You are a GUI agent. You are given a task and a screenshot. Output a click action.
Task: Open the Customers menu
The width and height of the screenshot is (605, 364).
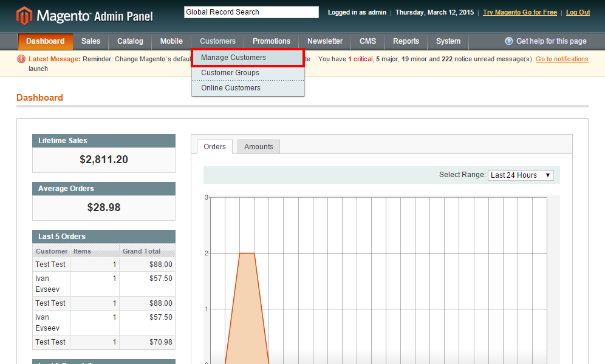(x=217, y=41)
